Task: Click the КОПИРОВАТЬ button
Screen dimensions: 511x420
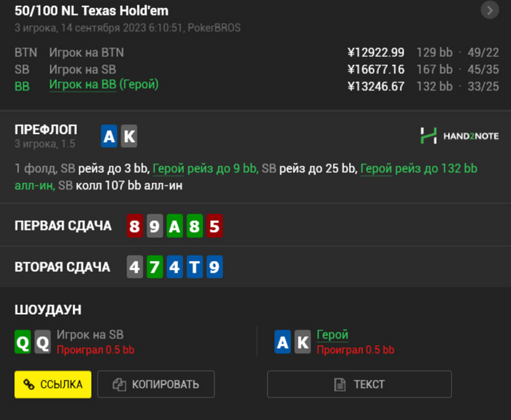Action: [x=155, y=384]
